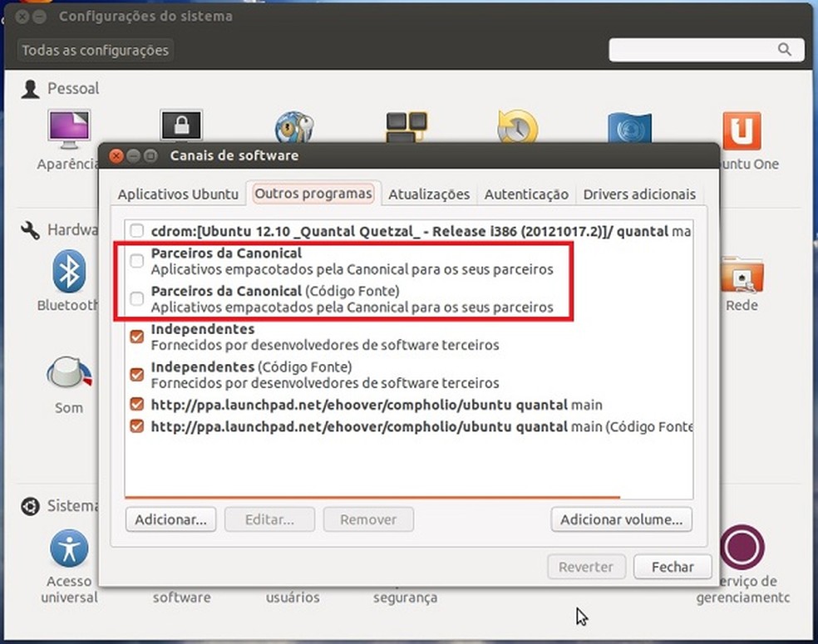Open the Bluetooth settings icon
This screenshot has height=644, width=818.
point(69,271)
